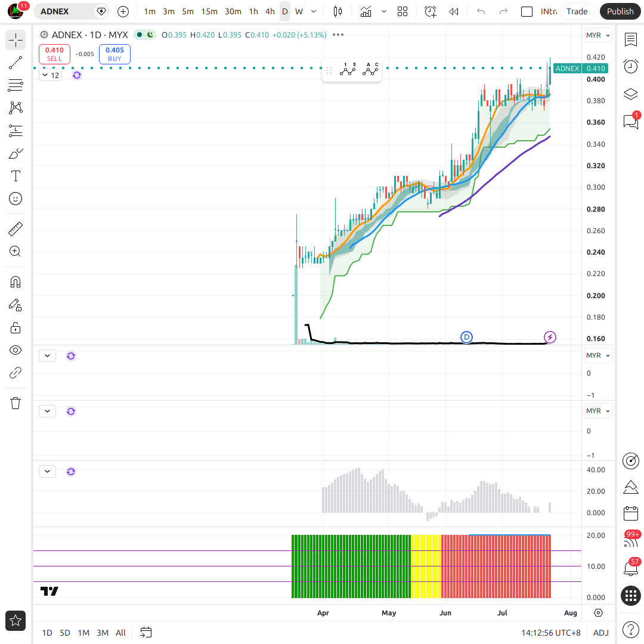Viewport: 644px width, 644px height.
Task: Open the layout setup grid
Action: (402, 11)
